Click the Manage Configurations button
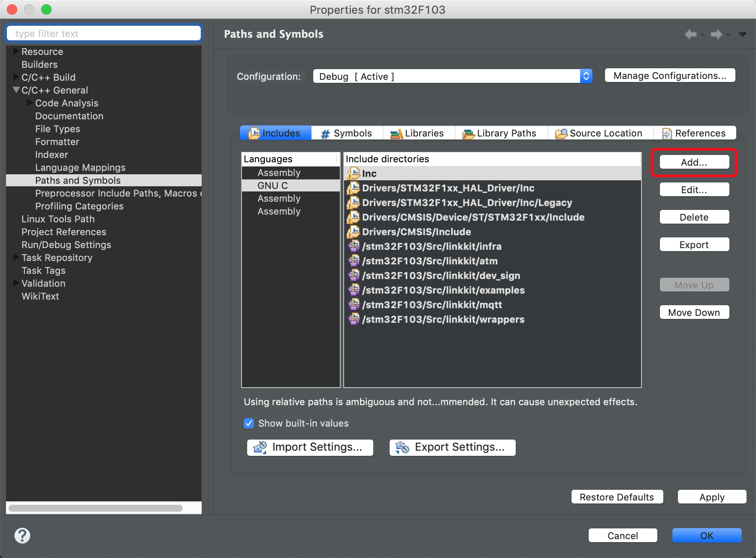Viewport: 756px width, 558px height. tap(670, 75)
